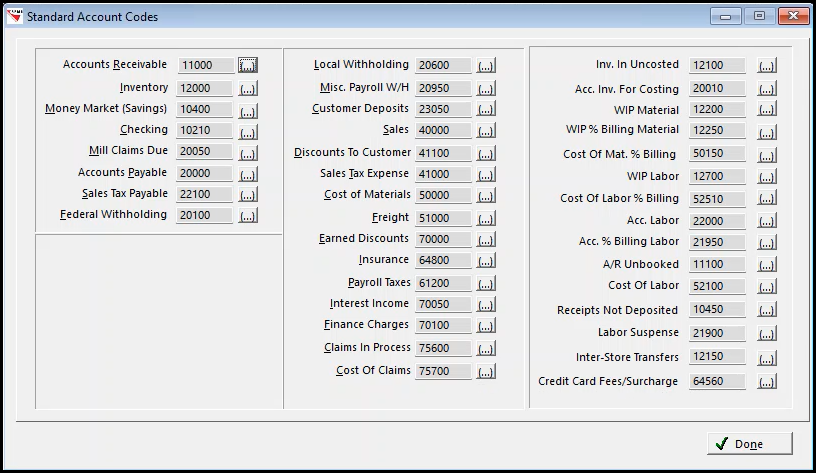
Task: Open lookup button for Acc. % Billing Labor
Action: [767, 242]
